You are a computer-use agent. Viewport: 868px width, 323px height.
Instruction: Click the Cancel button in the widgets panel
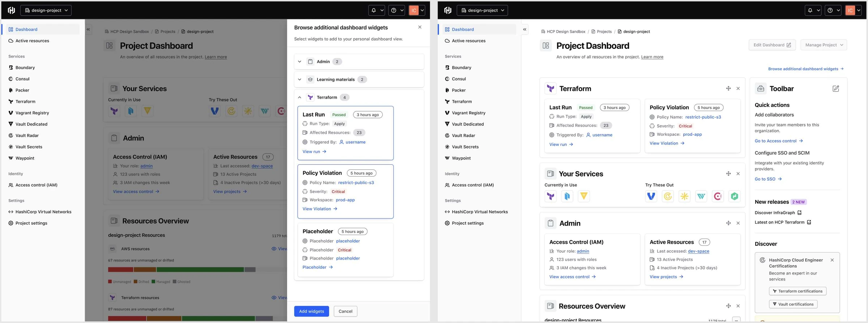pos(345,311)
